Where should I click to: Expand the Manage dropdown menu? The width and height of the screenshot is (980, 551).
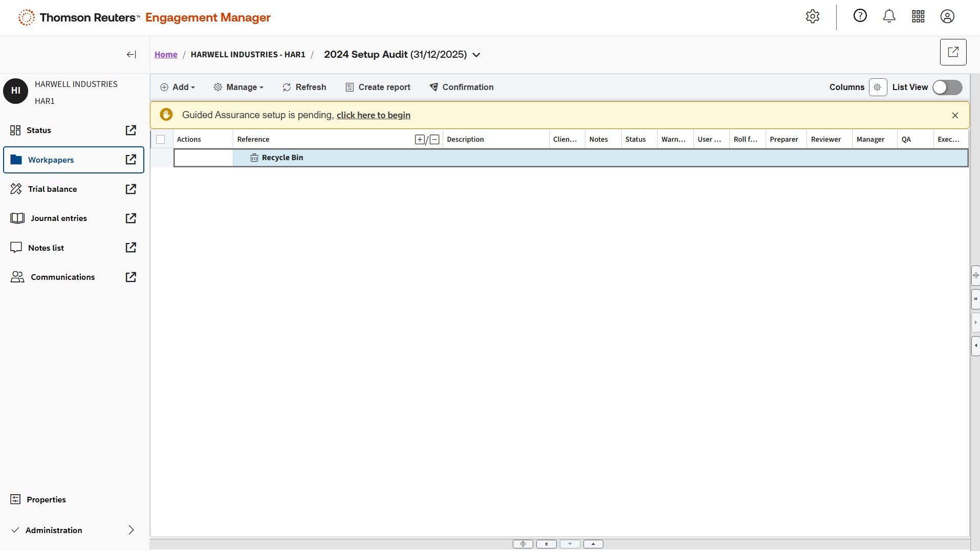pyautogui.click(x=238, y=87)
